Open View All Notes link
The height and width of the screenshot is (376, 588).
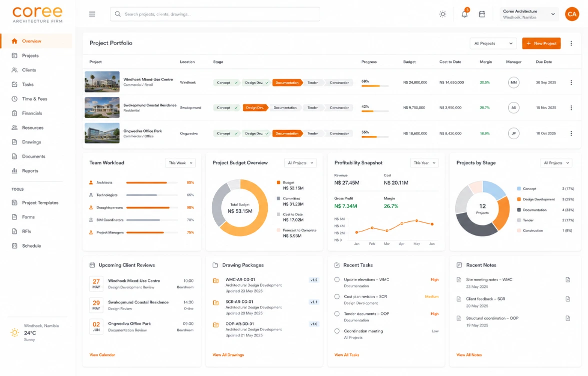click(469, 354)
